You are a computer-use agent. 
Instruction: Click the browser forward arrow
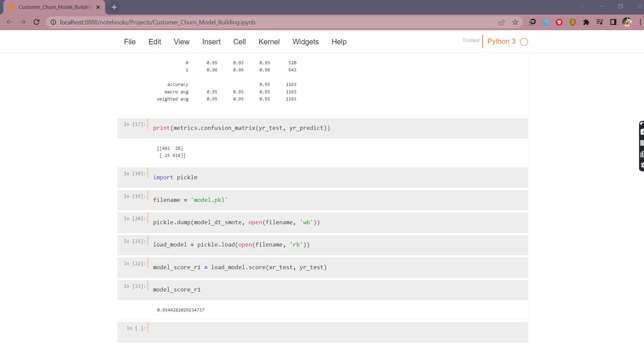click(23, 22)
